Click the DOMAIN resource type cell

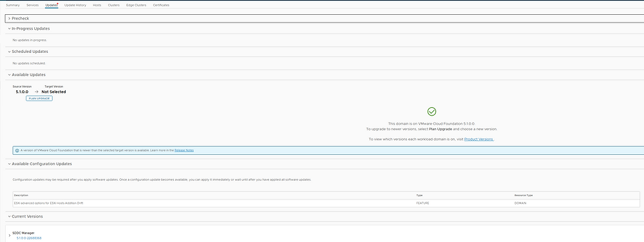click(x=520, y=203)
